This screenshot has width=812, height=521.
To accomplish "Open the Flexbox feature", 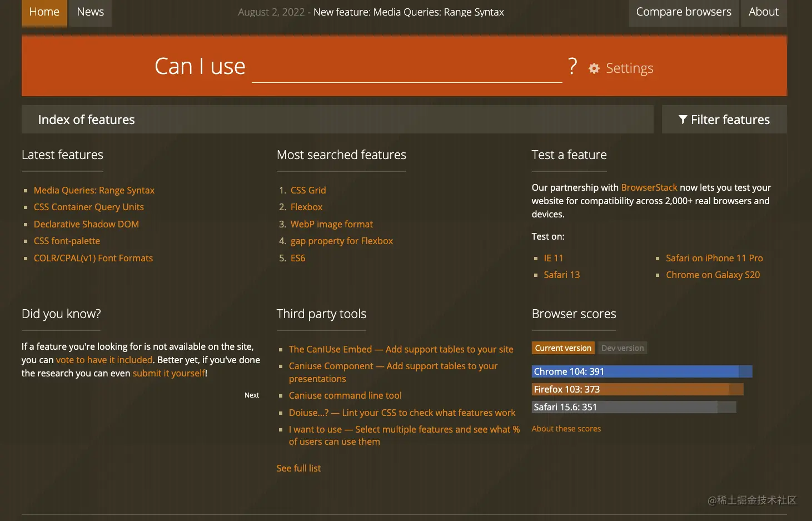I will (x=306, y=207).
